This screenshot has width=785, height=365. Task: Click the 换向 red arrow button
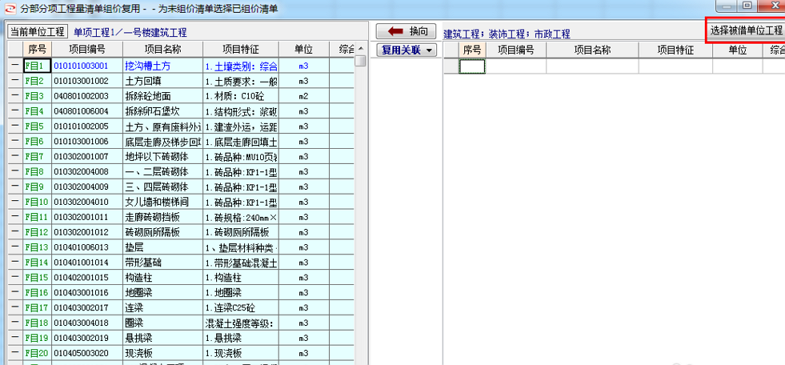tap(406, 31)
